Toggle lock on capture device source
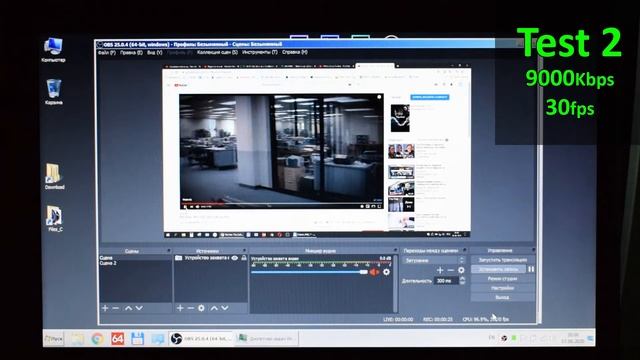 click(244, 258)
